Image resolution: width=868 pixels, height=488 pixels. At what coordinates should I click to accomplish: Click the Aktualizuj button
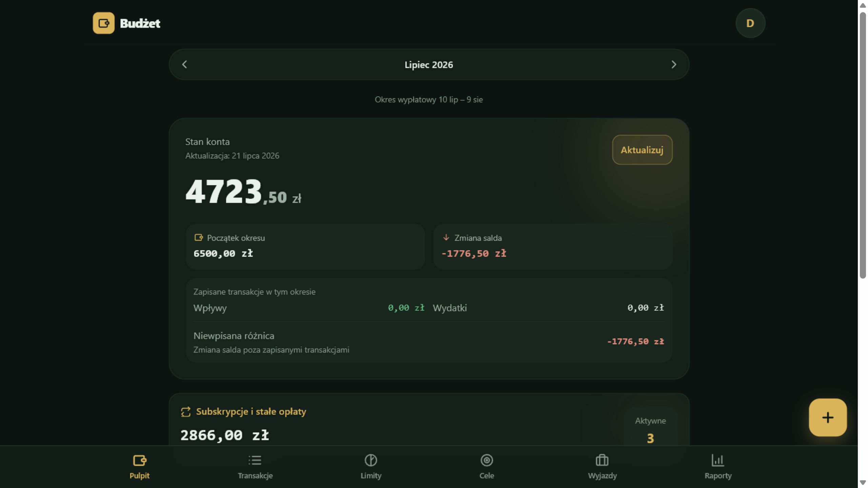tap(642, 150)
